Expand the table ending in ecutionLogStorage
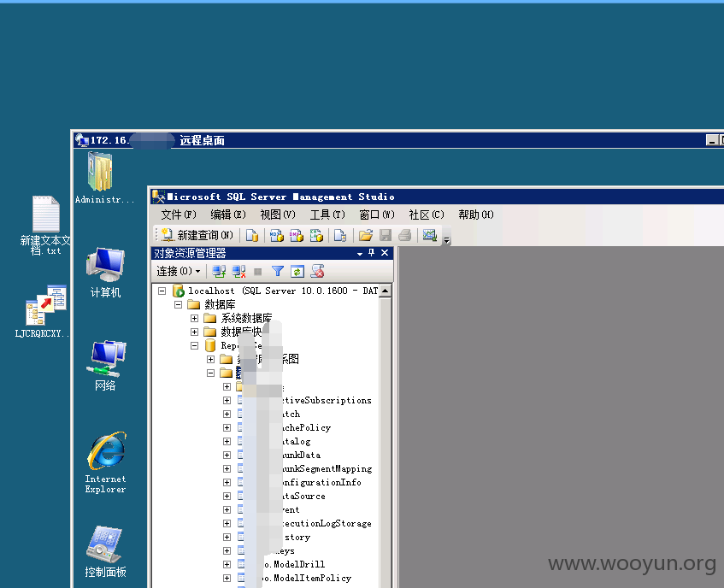 point(227,523)
